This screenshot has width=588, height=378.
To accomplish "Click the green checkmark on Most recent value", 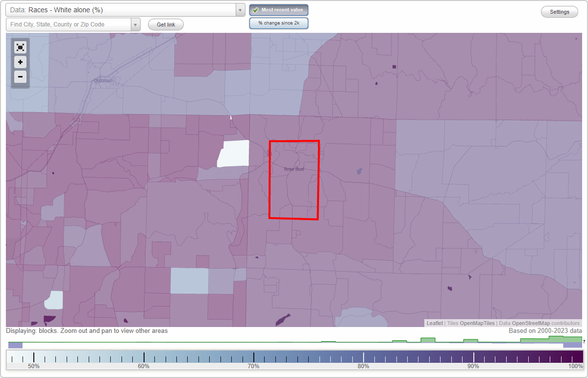I will (255, 9).
